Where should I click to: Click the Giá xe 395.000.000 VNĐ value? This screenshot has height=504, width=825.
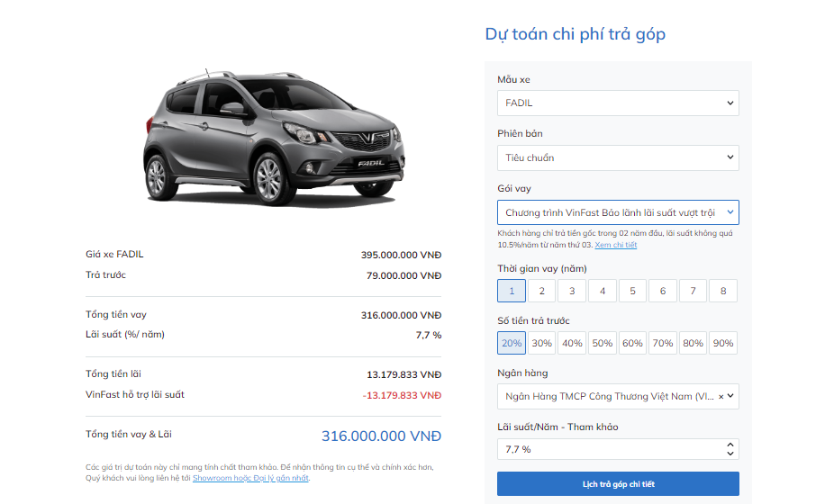click(401, 255)
